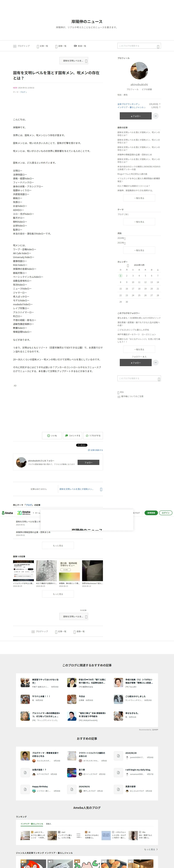Expand the 2023年 monthly archive
The image size is (174, 868).
tap(122, 243)
